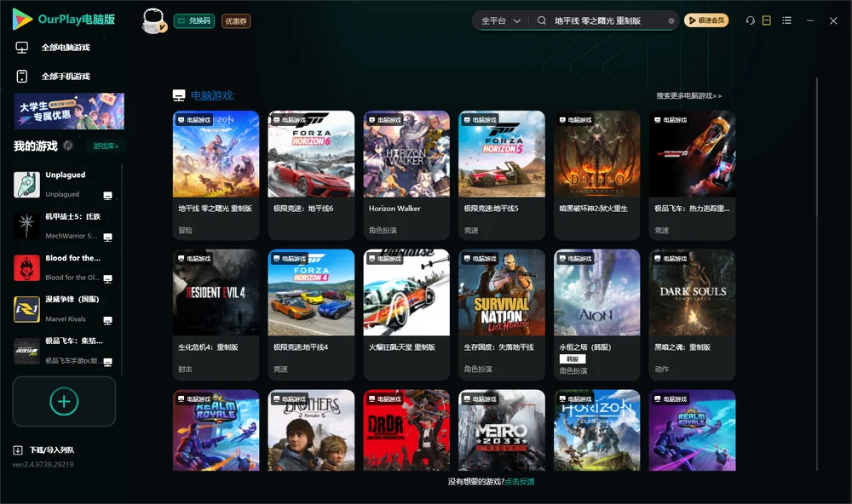Click the 我的游戏 heading
Screen dimensions: 852x504
coord(35,146)
